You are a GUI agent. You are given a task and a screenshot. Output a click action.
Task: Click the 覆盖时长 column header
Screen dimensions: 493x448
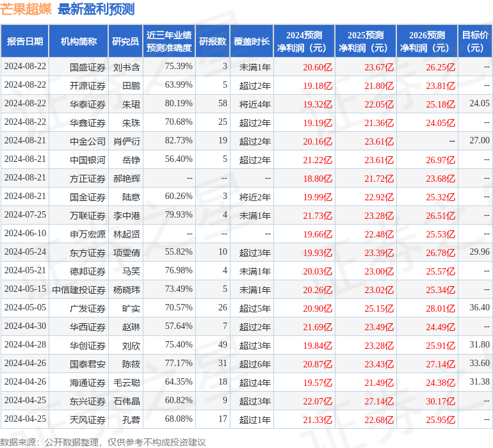click(252, 42)
